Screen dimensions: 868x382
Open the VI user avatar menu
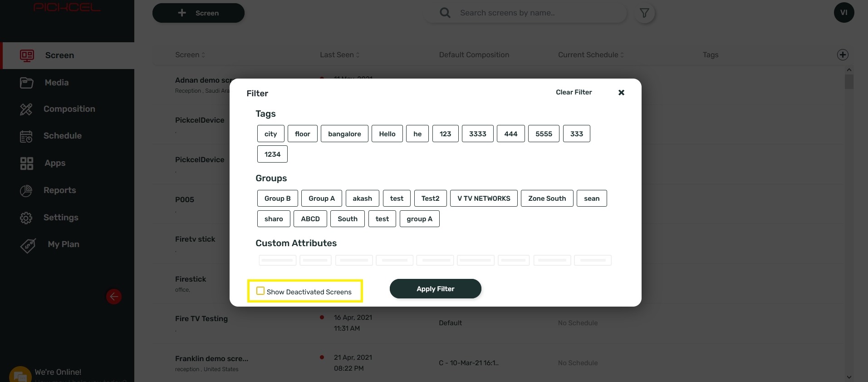click(x=844, y=12)
